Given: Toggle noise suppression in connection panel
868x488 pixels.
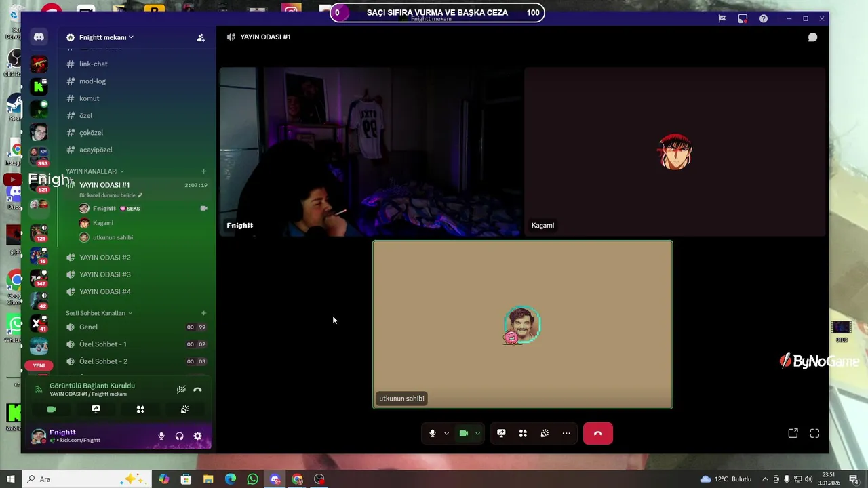Looking at the screenshot, I should [x=181, y=390].
